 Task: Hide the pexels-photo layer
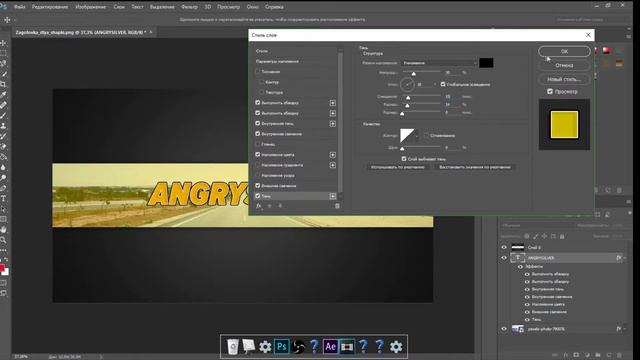504,329
